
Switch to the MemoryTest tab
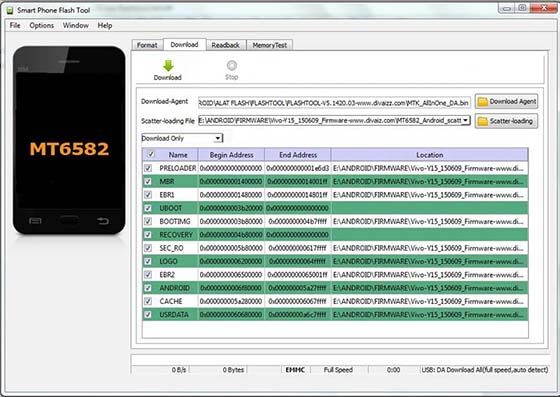pyautogui.click(x=270, y=45)
